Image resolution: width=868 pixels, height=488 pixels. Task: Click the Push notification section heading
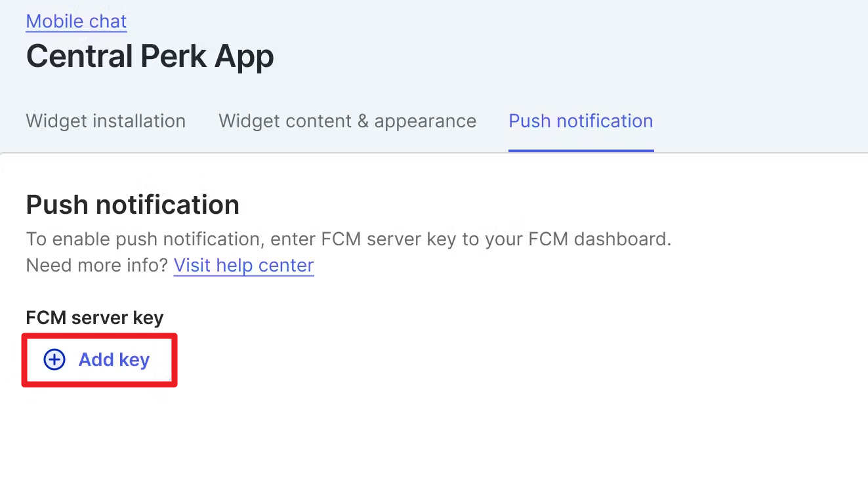point(133,205)
